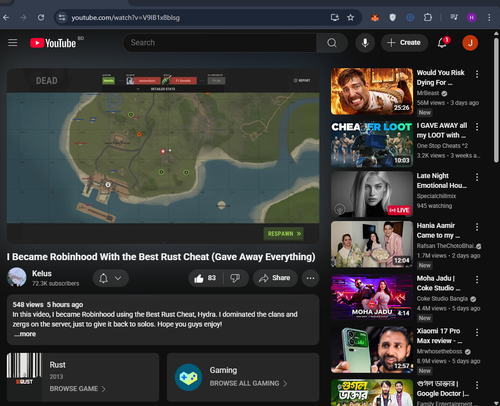Bookmark this page with the star icon
The height and width of the screenshot is (406, 500).
point(350,17)
